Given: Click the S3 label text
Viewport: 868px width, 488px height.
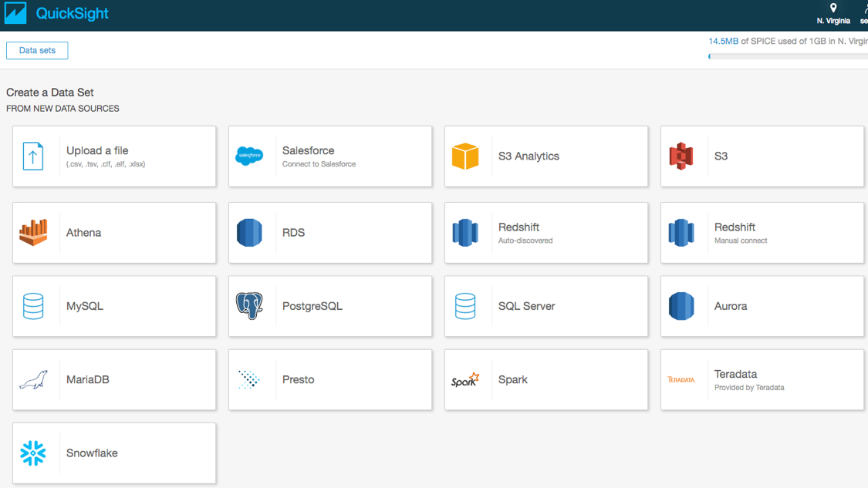Looking at the screenshot, I should (721, 156).
